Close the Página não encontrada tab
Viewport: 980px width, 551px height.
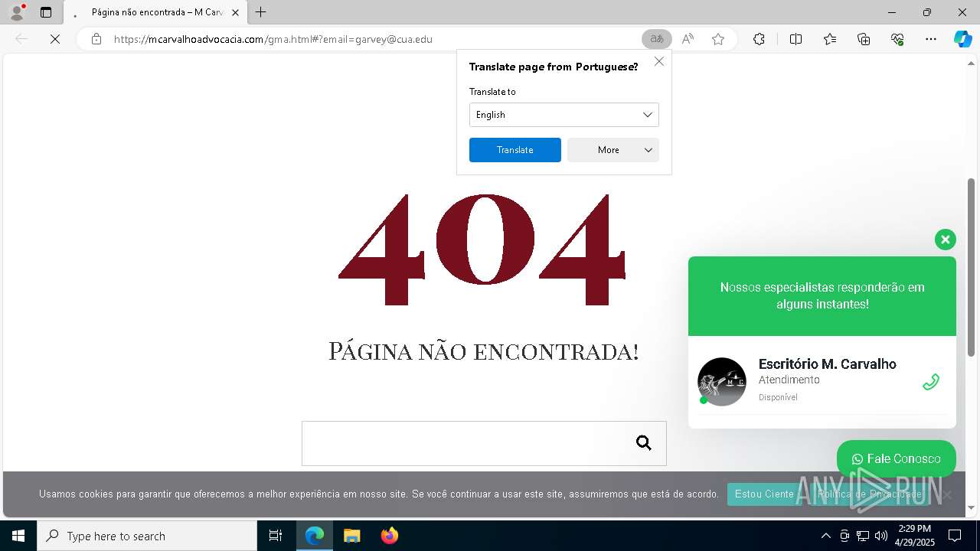[x=235, y=12]
